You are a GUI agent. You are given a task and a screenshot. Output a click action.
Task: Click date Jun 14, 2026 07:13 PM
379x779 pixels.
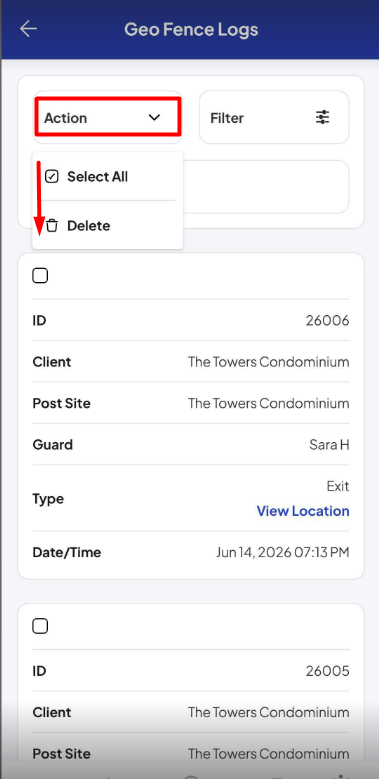pyautogui.click(x=283, y=552)
